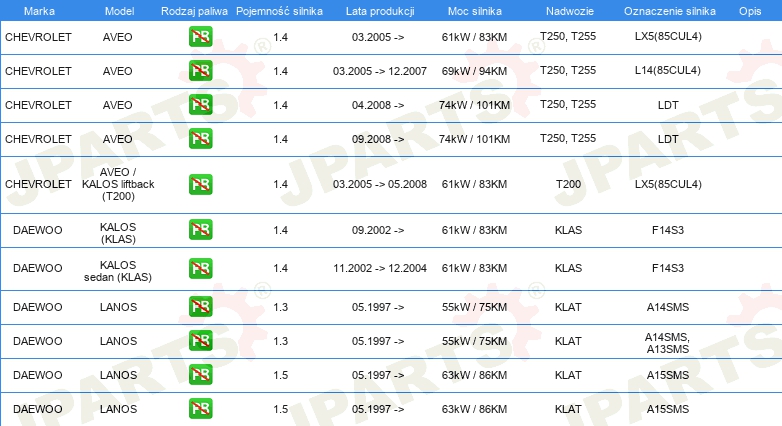
Task: Select the 'AVEO / KALOS liftback (T200)' model cell
Action: [118, 184]
